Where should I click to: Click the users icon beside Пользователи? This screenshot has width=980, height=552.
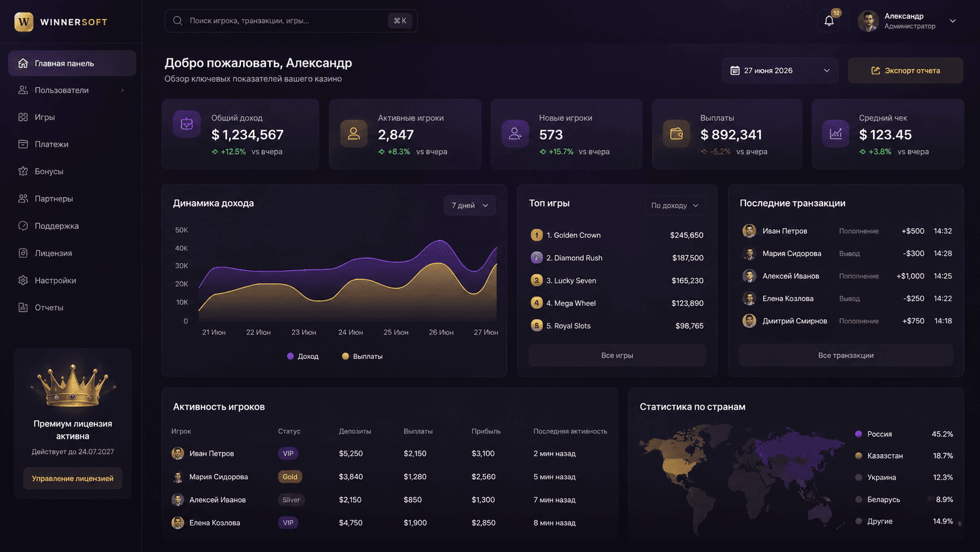[23, 90]
